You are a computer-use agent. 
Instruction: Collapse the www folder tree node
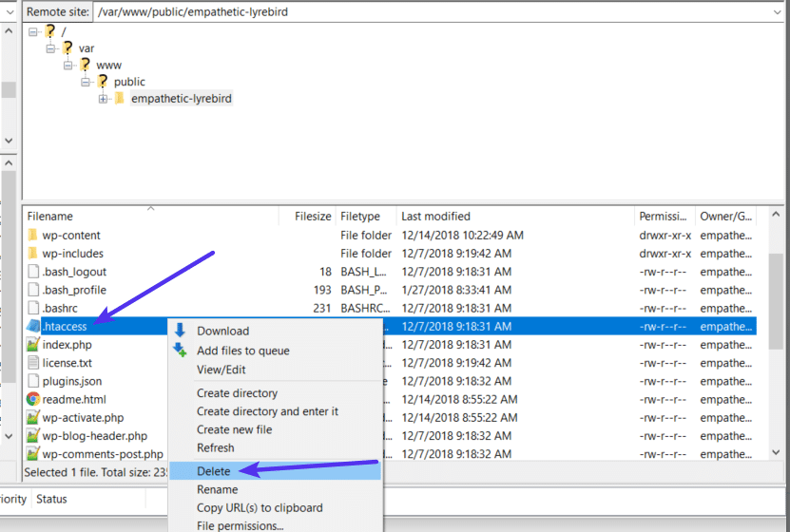pos(67,65)
